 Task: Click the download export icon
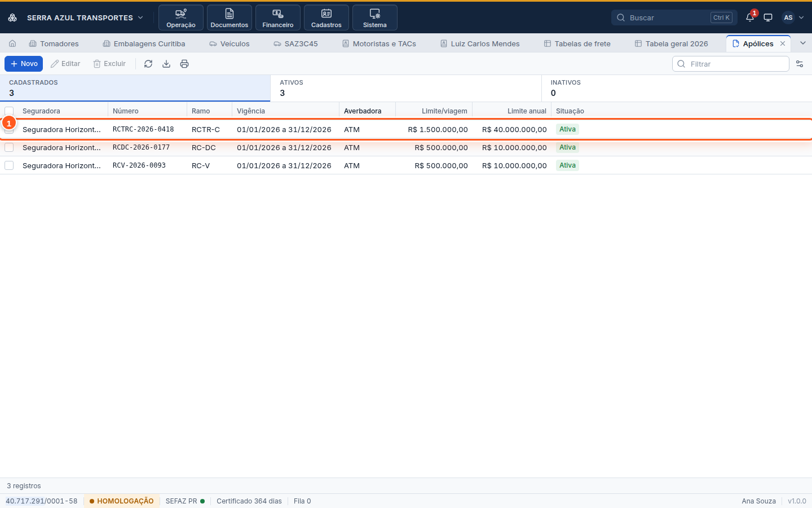point(166,64)
